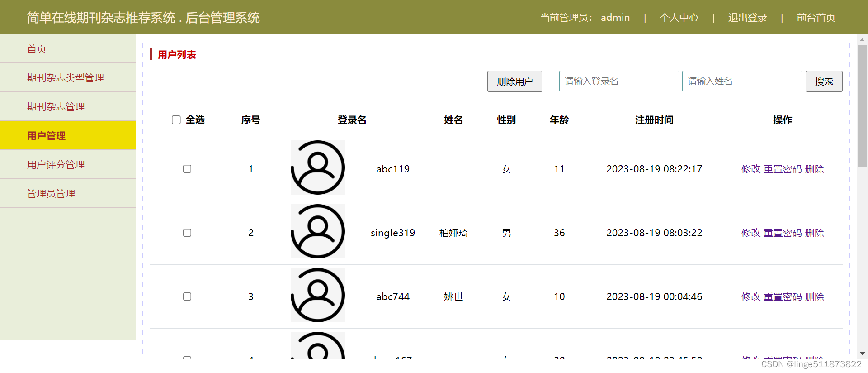Click the timestamp 2023-08-19 00:04:46
Screen dimensions: 868x373
tap(654, 296)
